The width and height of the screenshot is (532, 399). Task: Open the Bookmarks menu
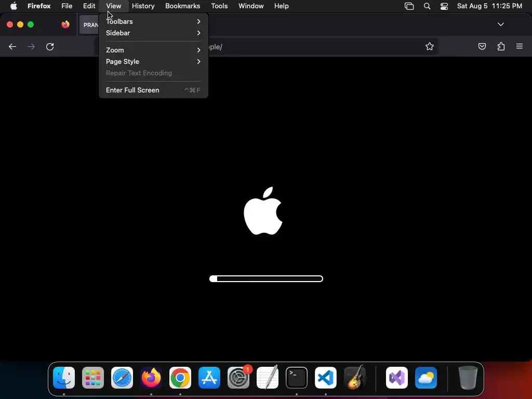pos(182,6)
